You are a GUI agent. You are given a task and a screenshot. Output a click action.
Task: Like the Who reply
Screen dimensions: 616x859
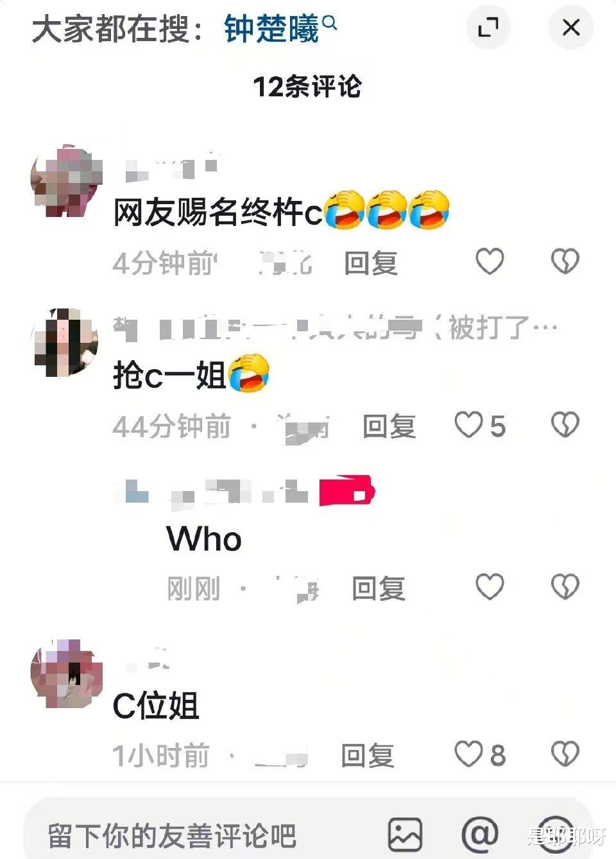(490, 587)
